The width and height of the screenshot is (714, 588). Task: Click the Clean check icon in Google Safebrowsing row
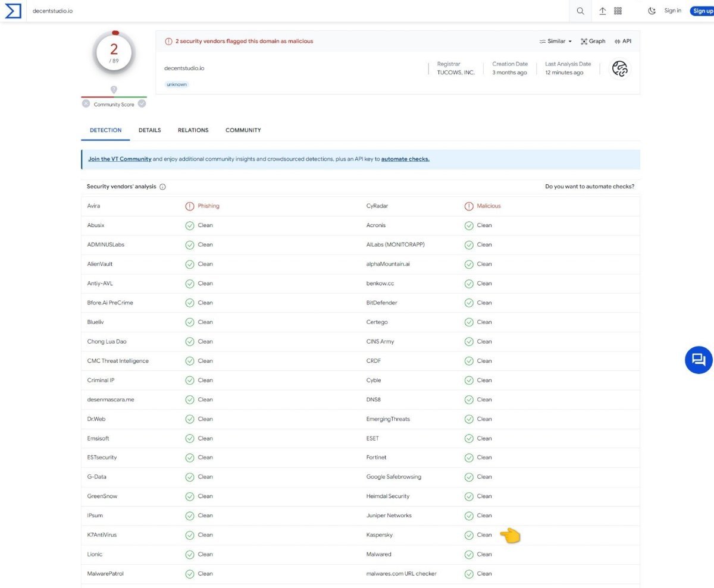coord(469,477)
